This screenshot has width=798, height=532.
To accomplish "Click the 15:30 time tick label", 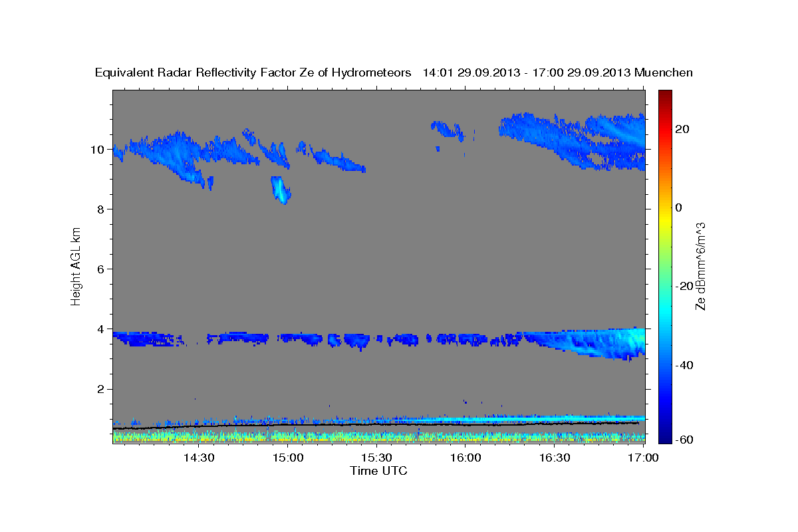I will click(377, 458).
